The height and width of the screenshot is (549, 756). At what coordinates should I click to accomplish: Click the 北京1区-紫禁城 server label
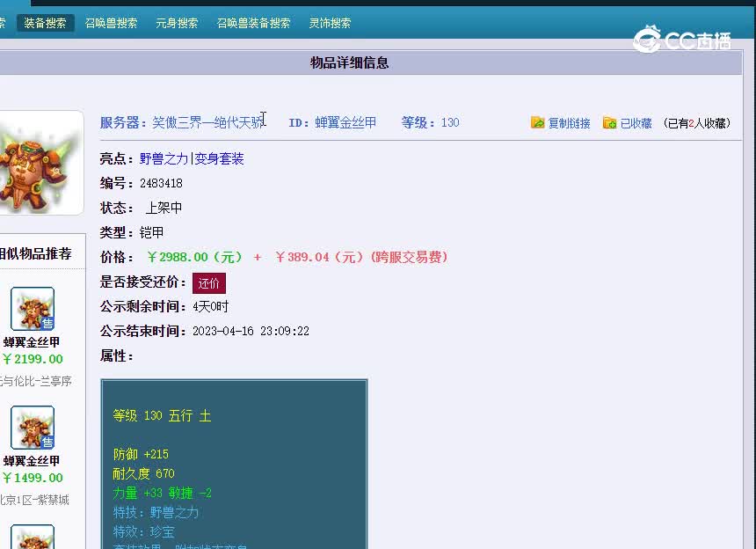click(x=33, y=500)
